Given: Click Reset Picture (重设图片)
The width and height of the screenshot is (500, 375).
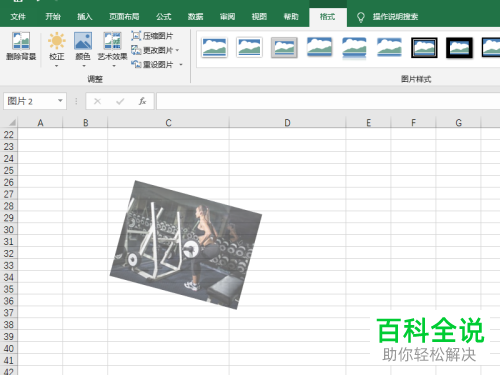Looking at the screenshot, I should (x=152, y=64).
